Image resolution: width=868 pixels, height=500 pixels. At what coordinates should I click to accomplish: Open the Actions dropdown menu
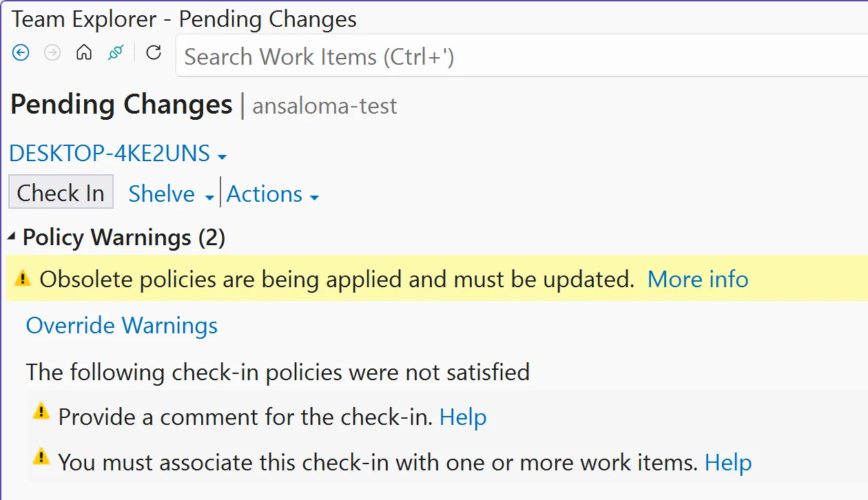(x=272, y=194)
